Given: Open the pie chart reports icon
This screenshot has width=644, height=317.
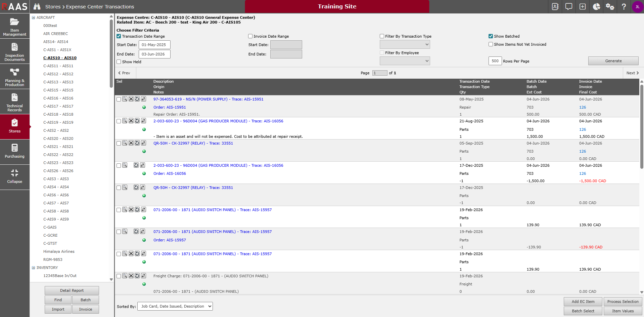Looking at the screenshot, I should pyautogui.click(x=596, y=7).
